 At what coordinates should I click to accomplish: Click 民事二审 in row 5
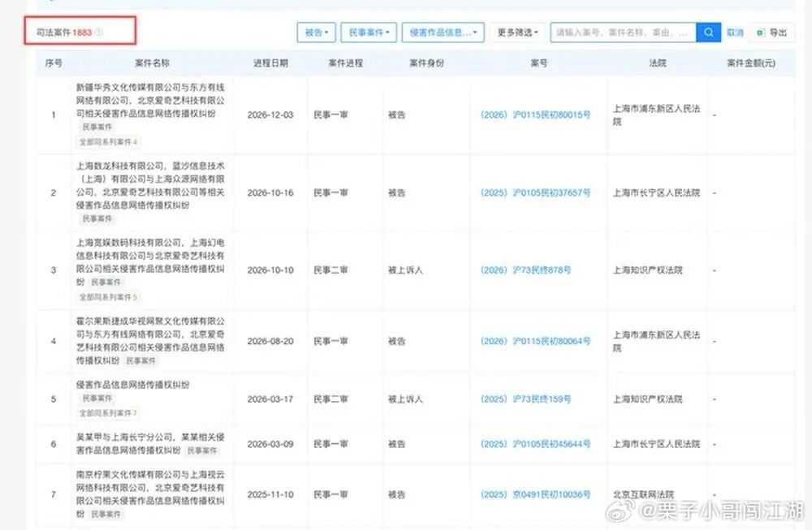pos(330,399)
